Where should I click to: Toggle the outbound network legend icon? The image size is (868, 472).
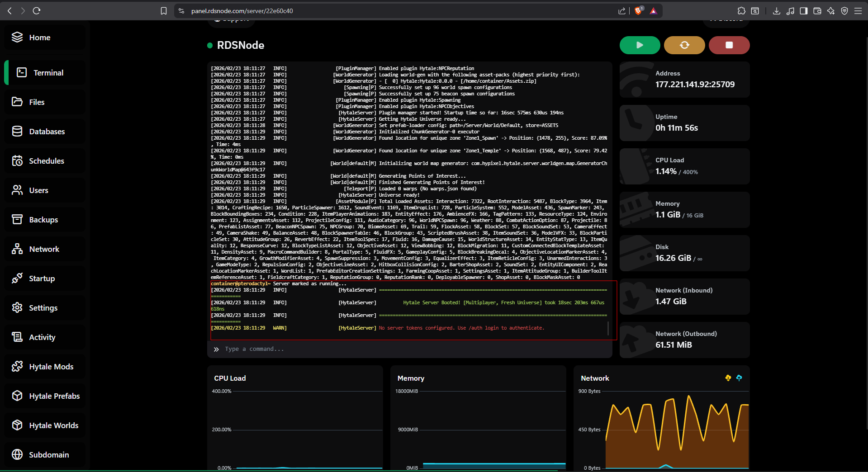[739, 378]
